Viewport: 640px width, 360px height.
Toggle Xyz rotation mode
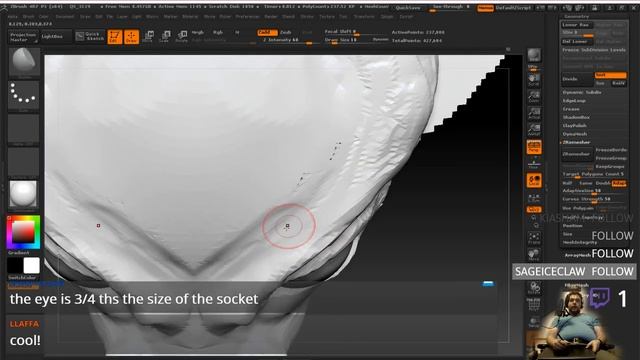(534, 209)
